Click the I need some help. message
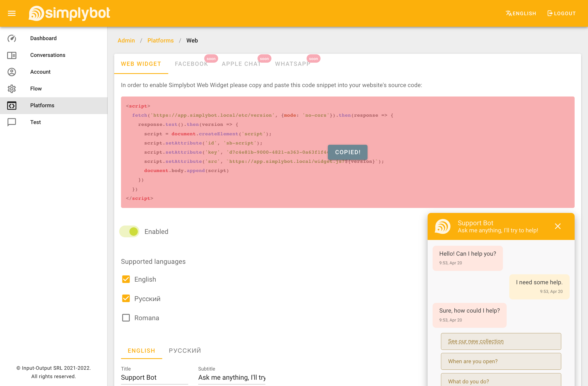The image size is (588, 386). click(539, 287)
